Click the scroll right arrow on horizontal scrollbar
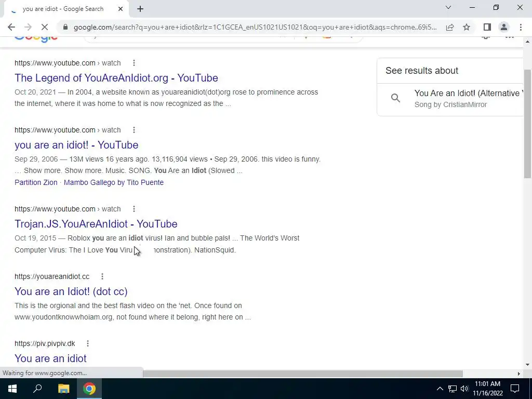 [518, 374]
